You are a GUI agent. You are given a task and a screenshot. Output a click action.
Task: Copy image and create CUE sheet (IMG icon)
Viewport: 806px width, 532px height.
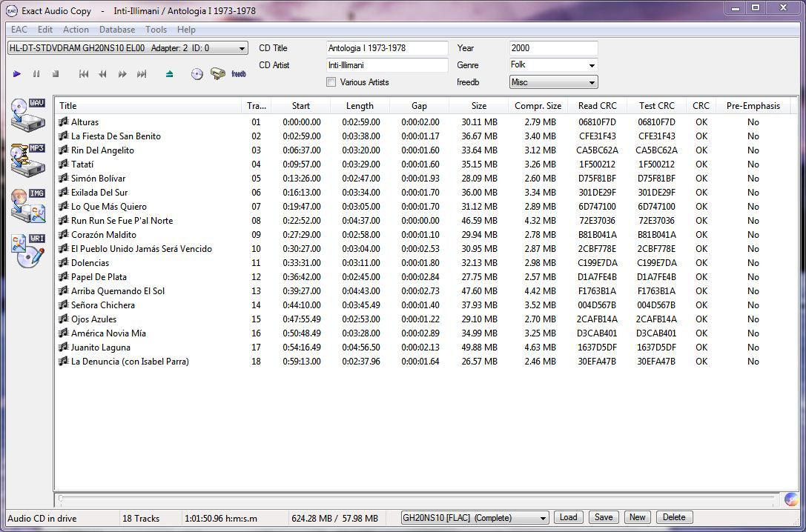pyautogui.click(x=28, y=207)
